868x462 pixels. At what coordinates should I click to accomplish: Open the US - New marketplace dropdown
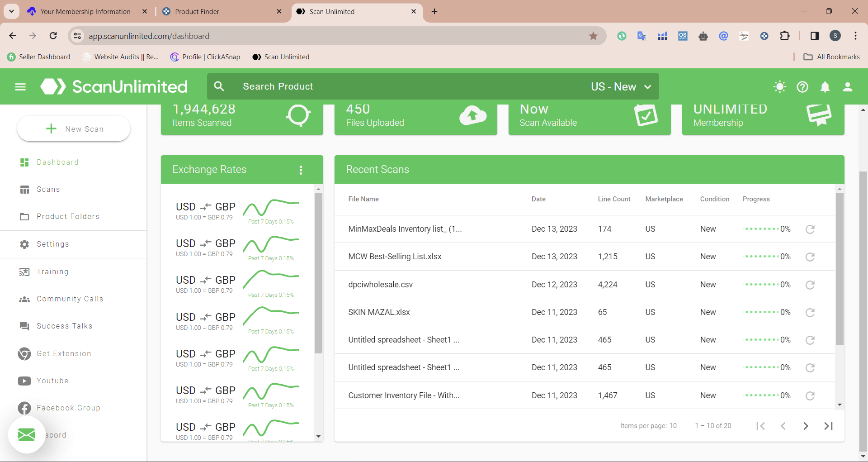(621, 86)
